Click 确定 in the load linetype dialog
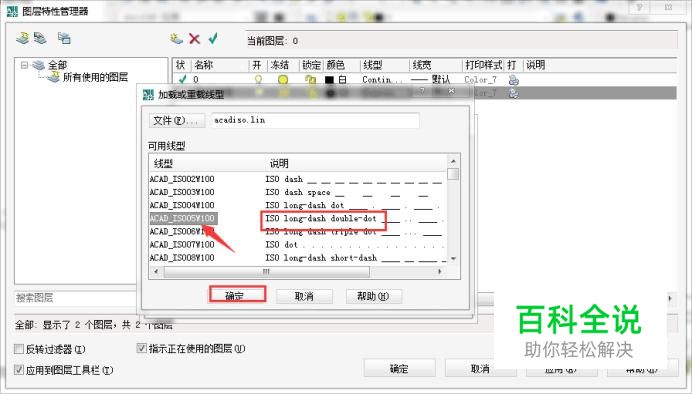 point(237,295)
